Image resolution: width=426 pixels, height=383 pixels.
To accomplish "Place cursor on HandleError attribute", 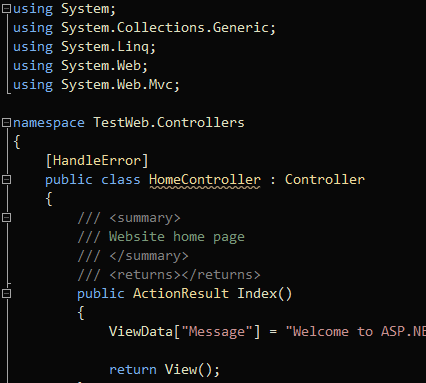I will click(97, 161).
